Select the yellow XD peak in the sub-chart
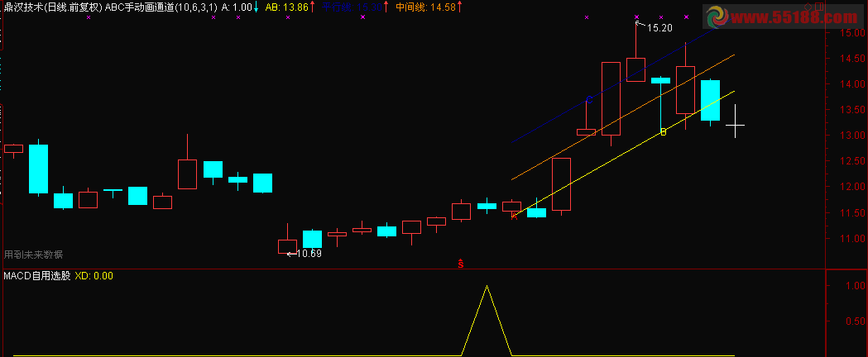Screen dimensions: 868x357 [x=487, y=286]
